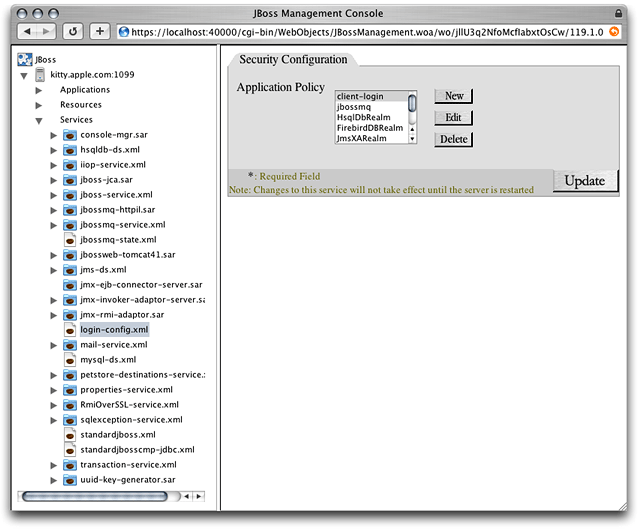Viewport: 639px width, 530px height.
Task: Collapse the Services tree node
Action: [39, 121]
